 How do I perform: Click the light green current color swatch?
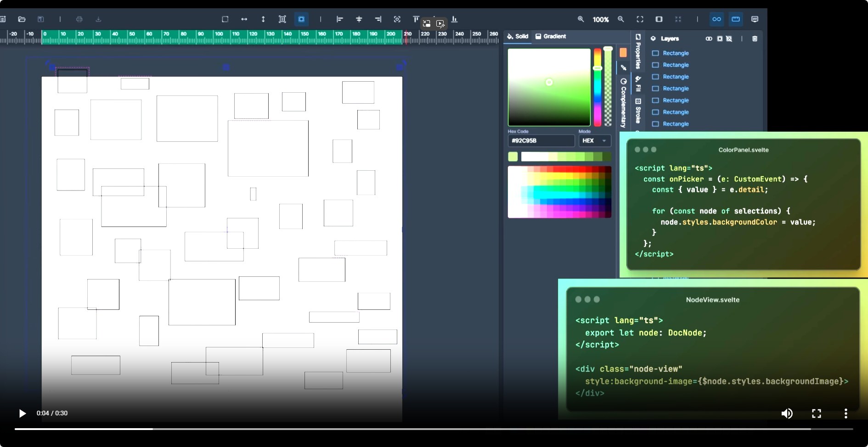tap(513, 157)
